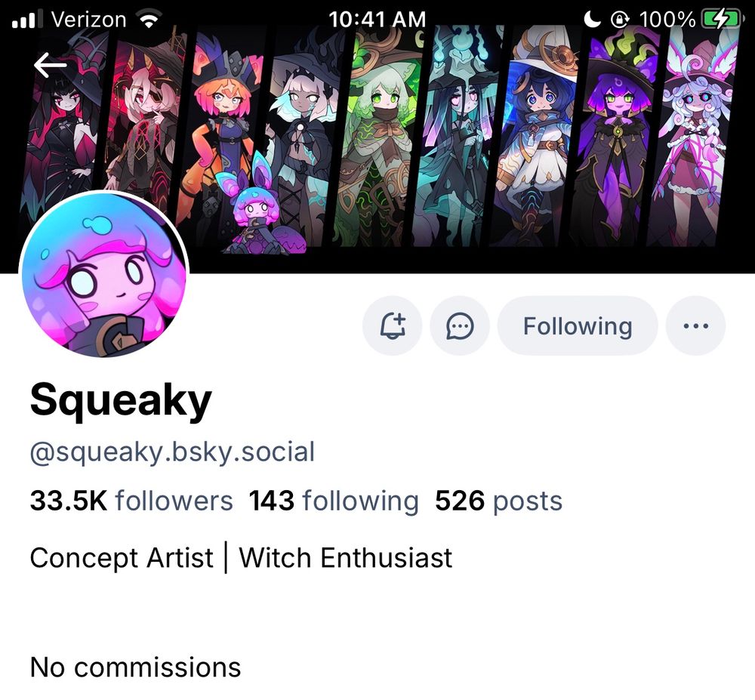This screenshot has height=700, width=755.
Task: Tap the rotation lock status icon
Action: pyautogui.click(x=620, y=20)
